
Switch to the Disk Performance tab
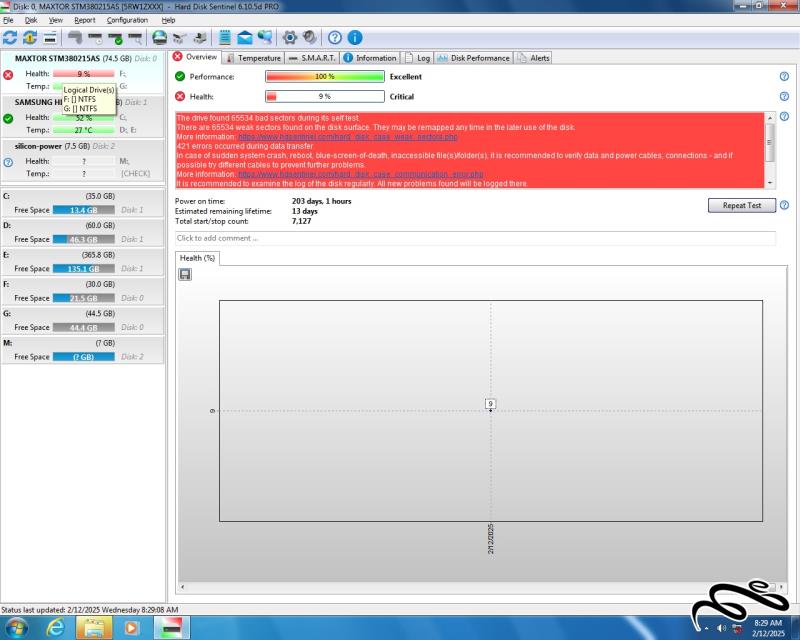[473, 58]
